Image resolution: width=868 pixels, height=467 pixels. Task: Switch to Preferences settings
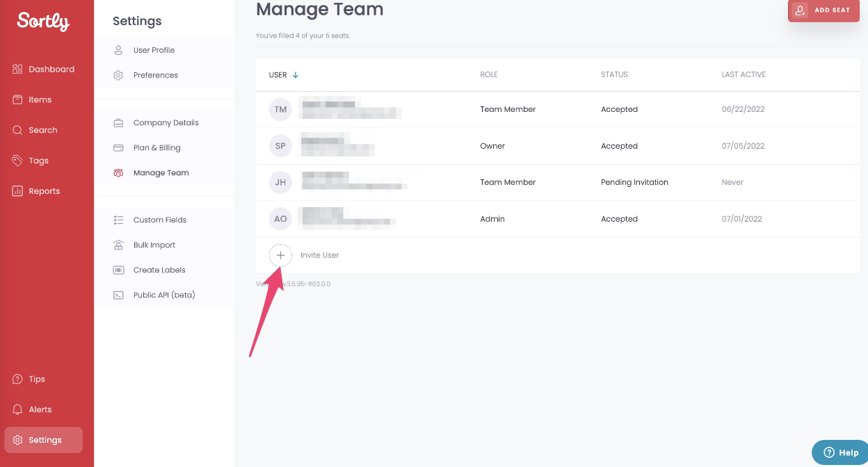(x=155, y=75)
